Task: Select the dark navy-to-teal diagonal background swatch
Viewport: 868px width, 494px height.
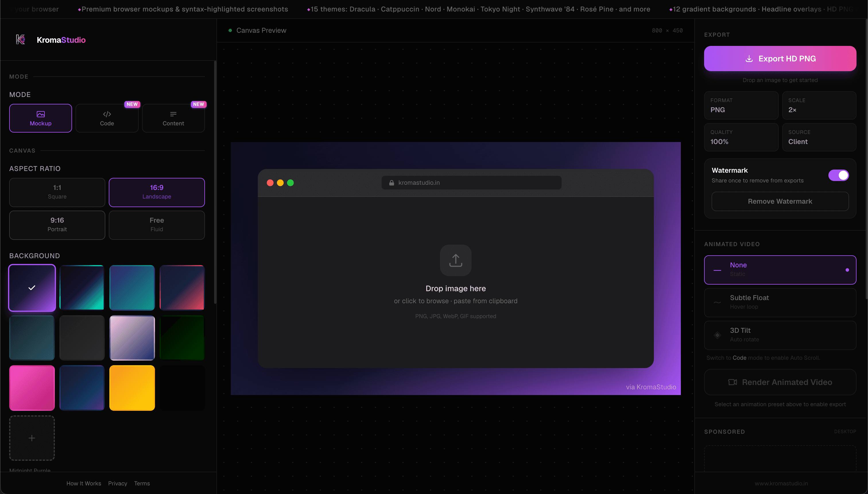Action: tap(82, 288)
